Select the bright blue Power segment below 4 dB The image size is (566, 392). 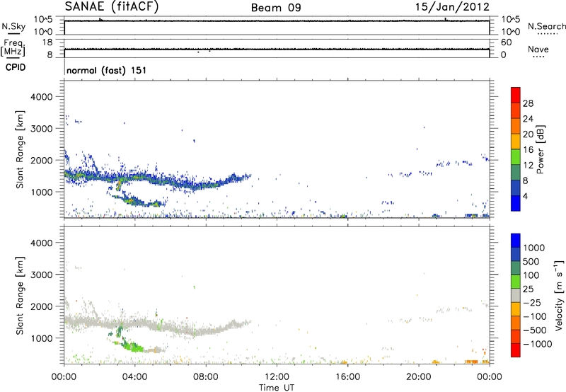point(516,203)
